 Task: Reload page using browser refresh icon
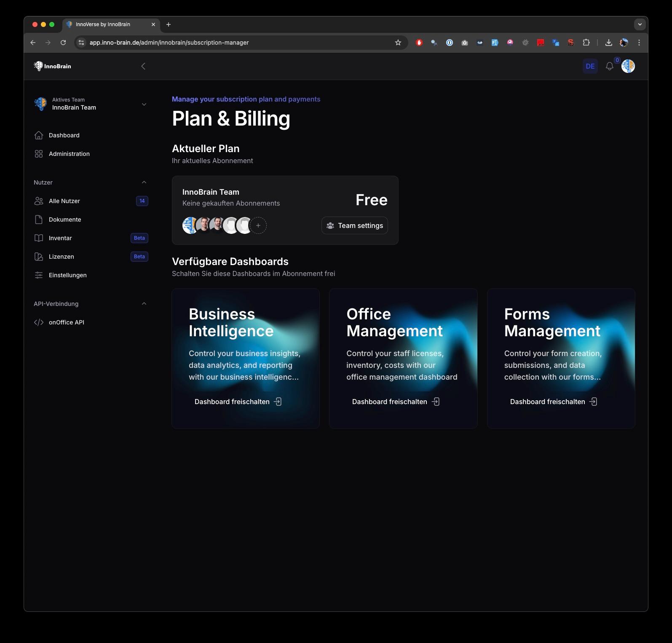(x=63, y=43)
